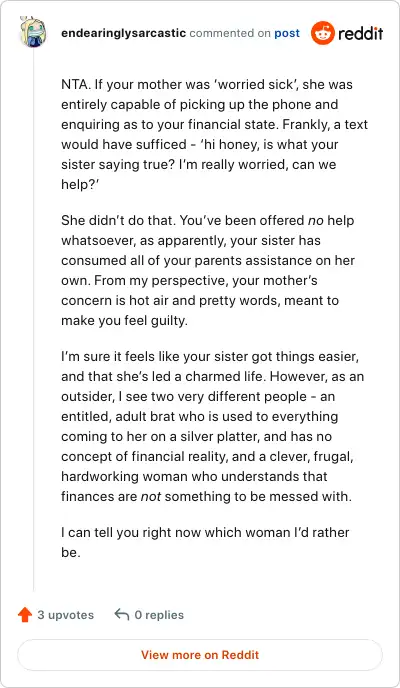Upvote the comment with orange arrow
This screenshot has height=688, width=400.
(25, 615)
